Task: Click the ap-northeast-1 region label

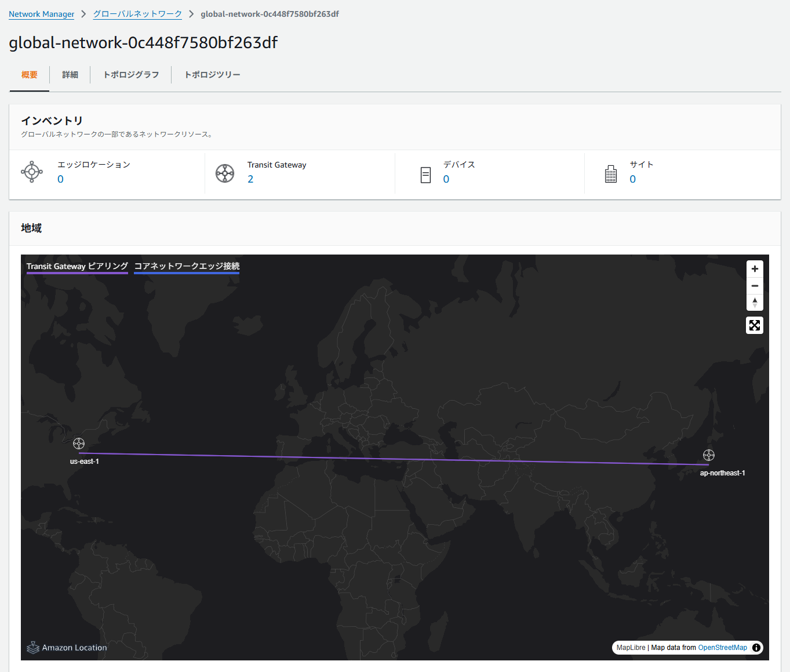Action: tap(723, 473)
